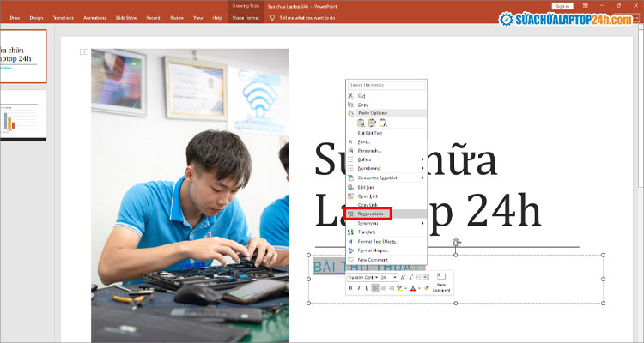Click the Search the menus field

coord(386,85)
